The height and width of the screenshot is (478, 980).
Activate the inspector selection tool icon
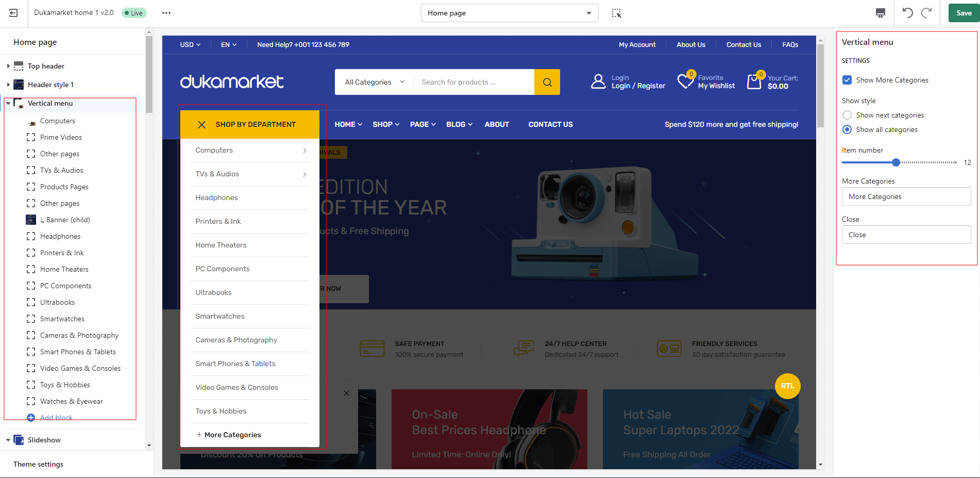(616, 13)
